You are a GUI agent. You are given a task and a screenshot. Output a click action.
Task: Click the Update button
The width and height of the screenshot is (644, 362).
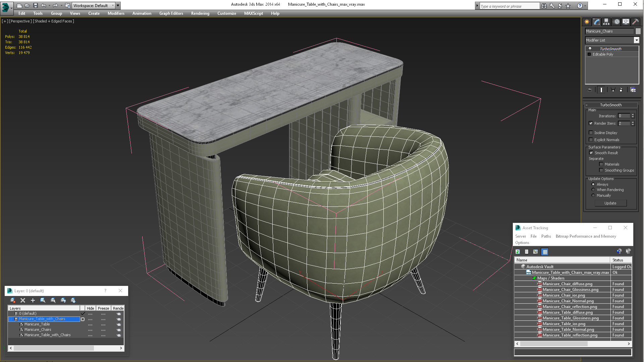[610, 203]
